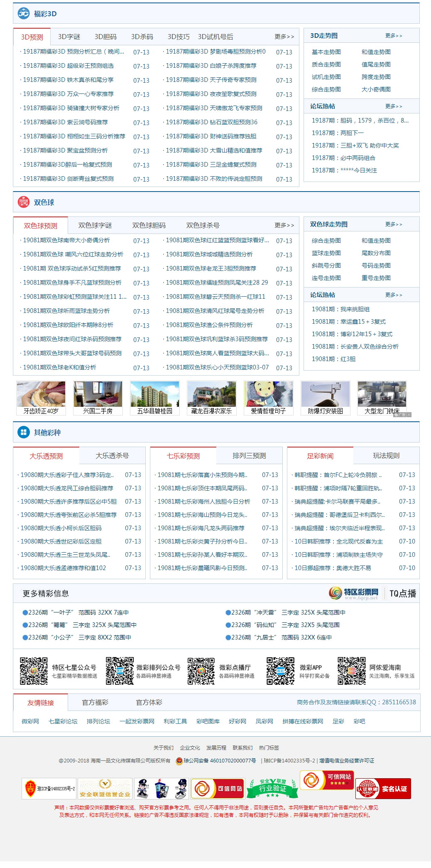Viewport: 431px width, 868px height.
Task: Open the 关于我们 footer link
Action: (163, 748)
